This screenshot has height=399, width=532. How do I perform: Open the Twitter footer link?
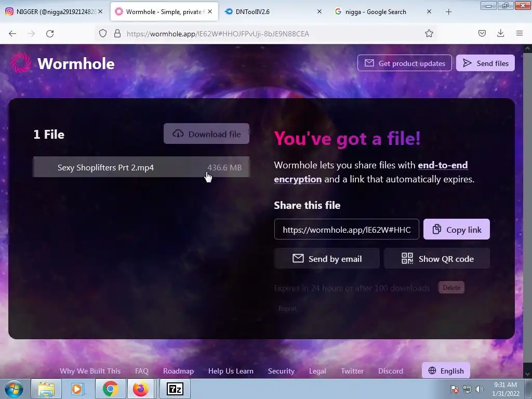click(x=352, y=371)
